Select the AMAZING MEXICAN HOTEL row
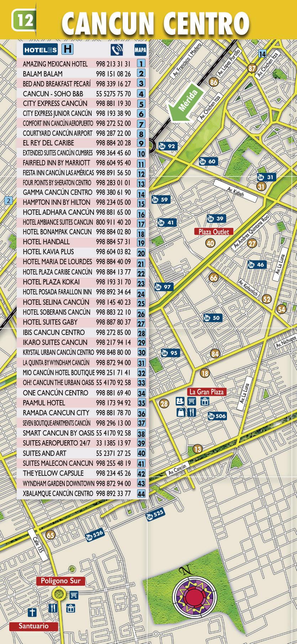Viewport: 297px width, 644px height. 83,64
